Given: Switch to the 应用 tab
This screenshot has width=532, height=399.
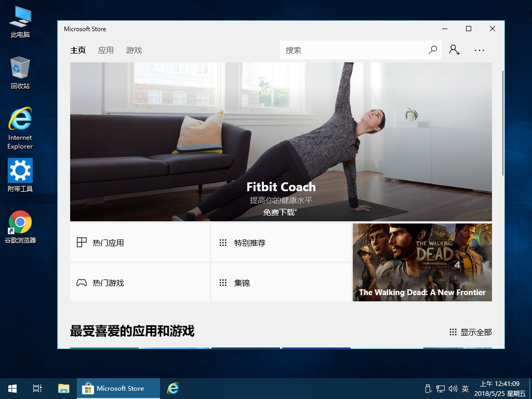Looking at the screenshot, I should click(105, 50).
